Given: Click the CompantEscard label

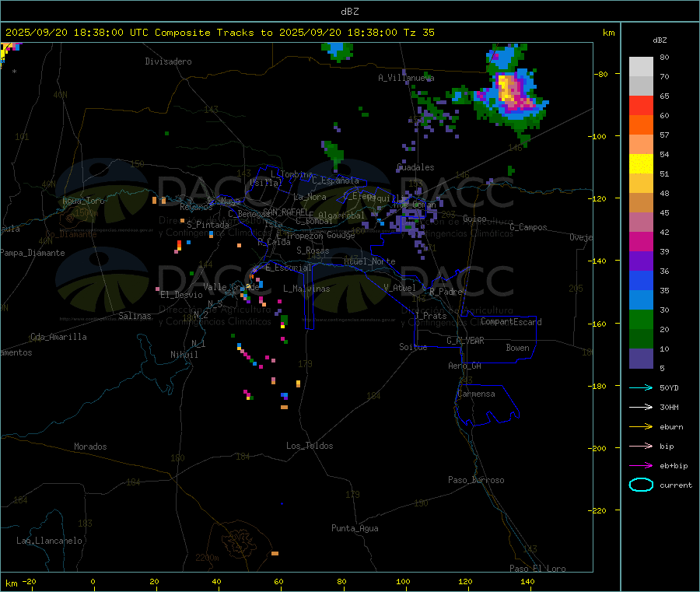Looking at the screenshot, I should pyautogui.click(x=511, y=322).
